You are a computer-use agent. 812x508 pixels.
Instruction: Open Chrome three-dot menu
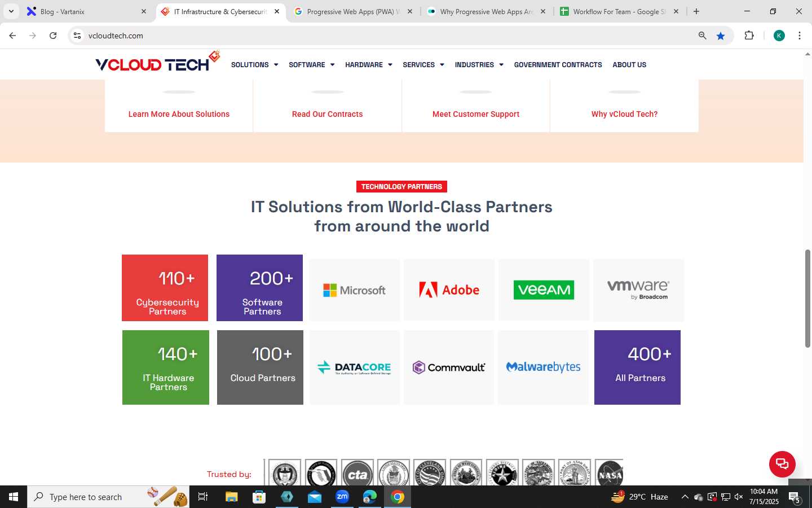click(800, 36)
